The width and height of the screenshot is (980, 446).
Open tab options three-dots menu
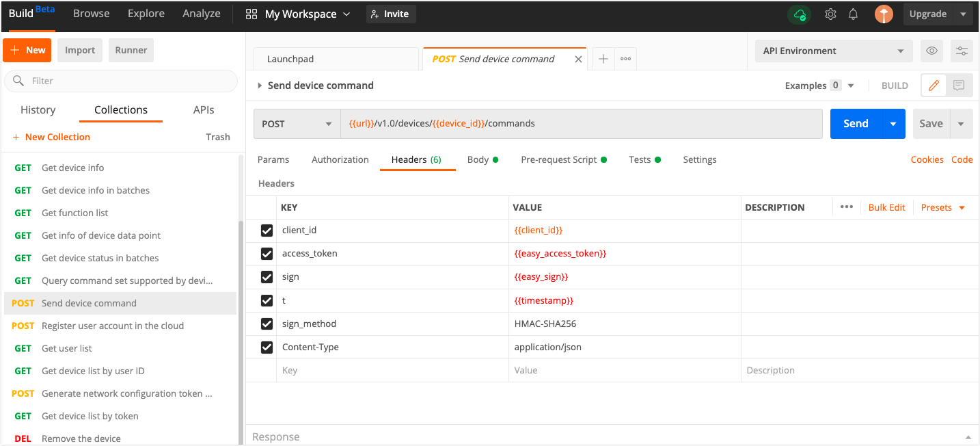(x=625, y=59)
